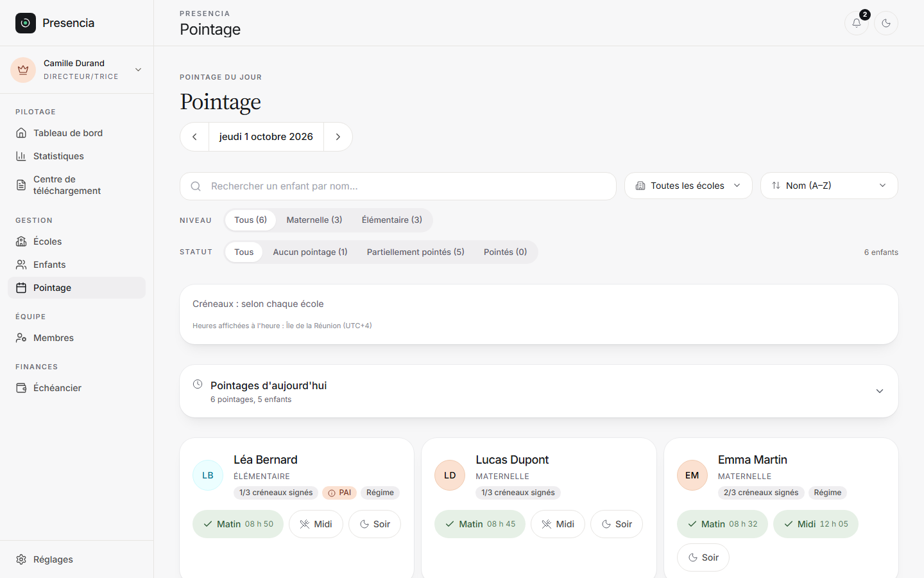Image resolution: width=924 pixels, height=578 pixels.
Task: Toggle Matin 08 h 45 for Lucas Dupont
Action: (x=480, y=524)
